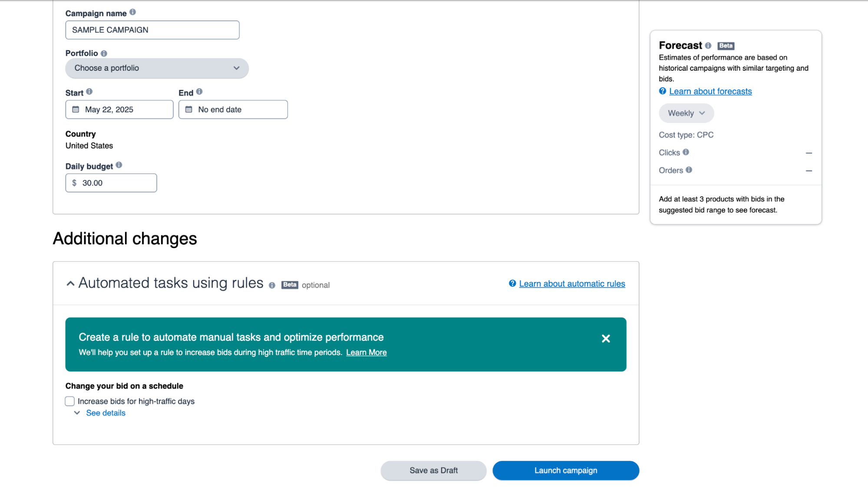
Task: Open the Learn about automatic rules link
Action: coord(572,284)
